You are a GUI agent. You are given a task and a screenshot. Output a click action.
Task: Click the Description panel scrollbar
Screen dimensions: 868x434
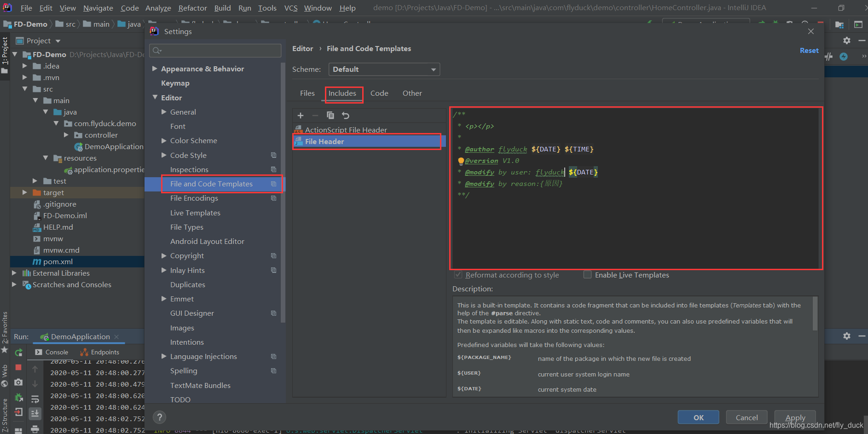pos(815,314)
